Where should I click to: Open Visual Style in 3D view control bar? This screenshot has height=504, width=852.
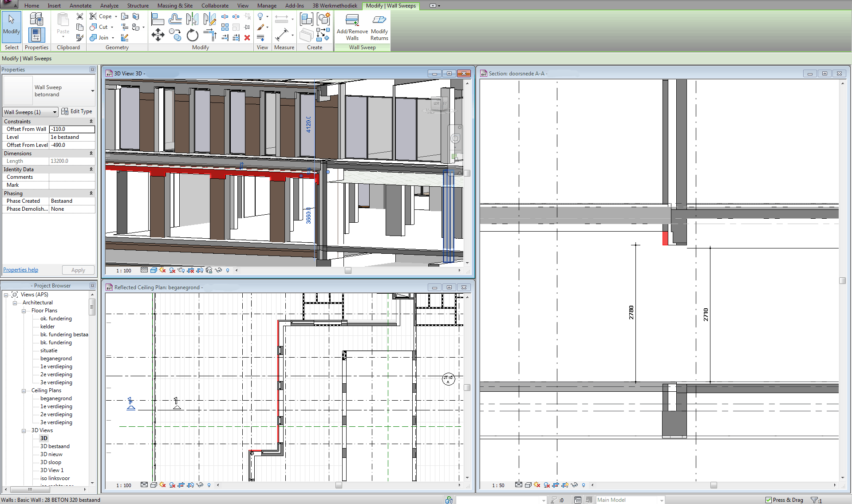click(154, 270)
